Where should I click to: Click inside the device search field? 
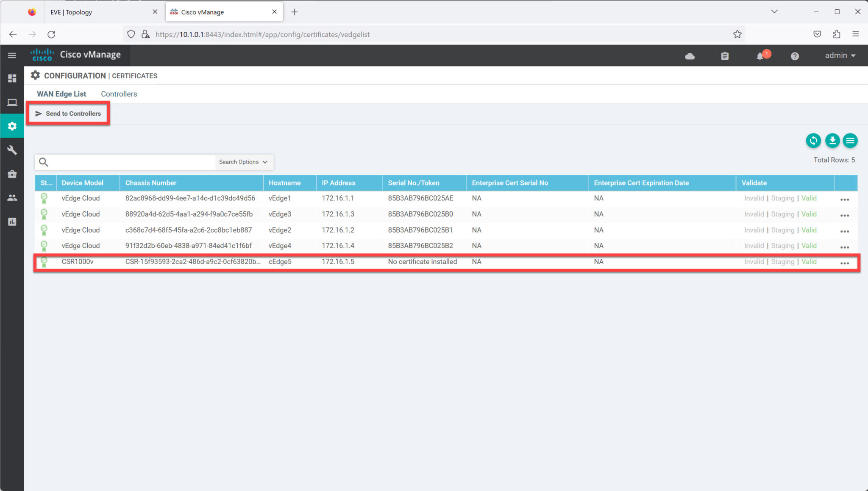tap(127, 161)
